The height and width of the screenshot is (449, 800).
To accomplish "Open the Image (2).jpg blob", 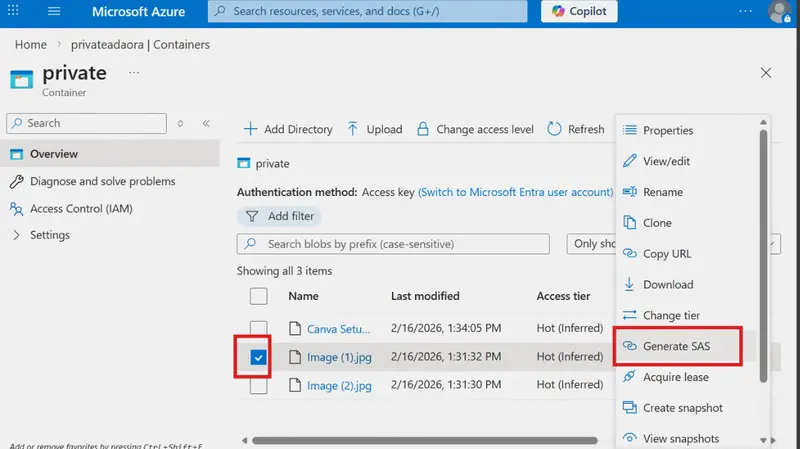I will [x=339, y=386].
